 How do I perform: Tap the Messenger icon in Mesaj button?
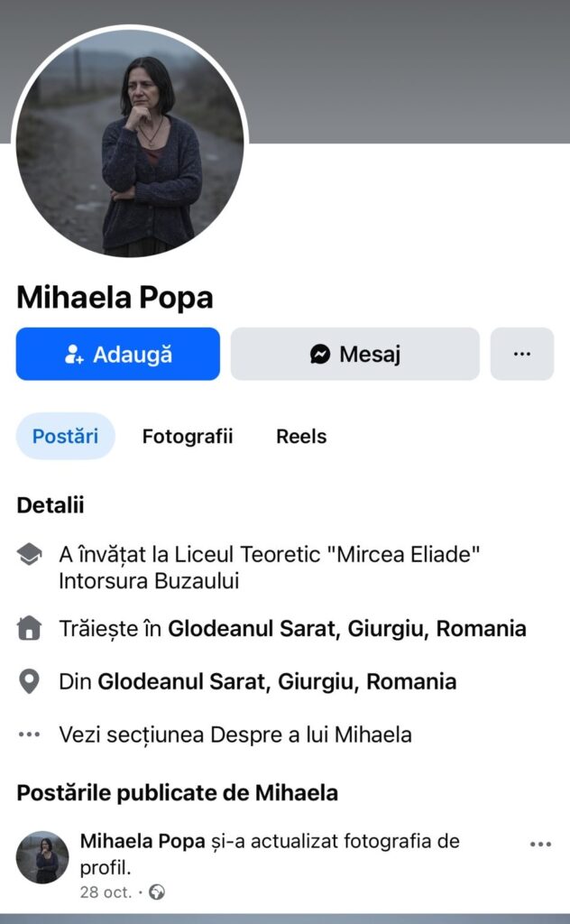(x=320, y=354)
